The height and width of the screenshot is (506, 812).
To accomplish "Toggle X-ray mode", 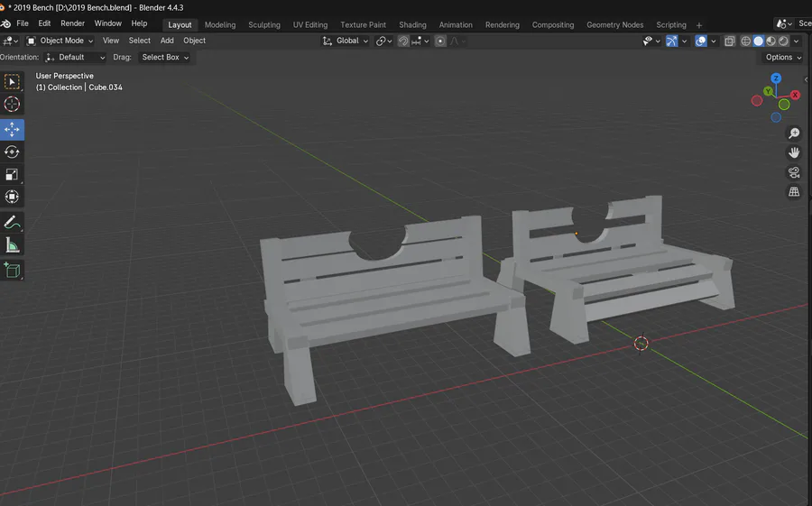I will [x=730, y=41].
